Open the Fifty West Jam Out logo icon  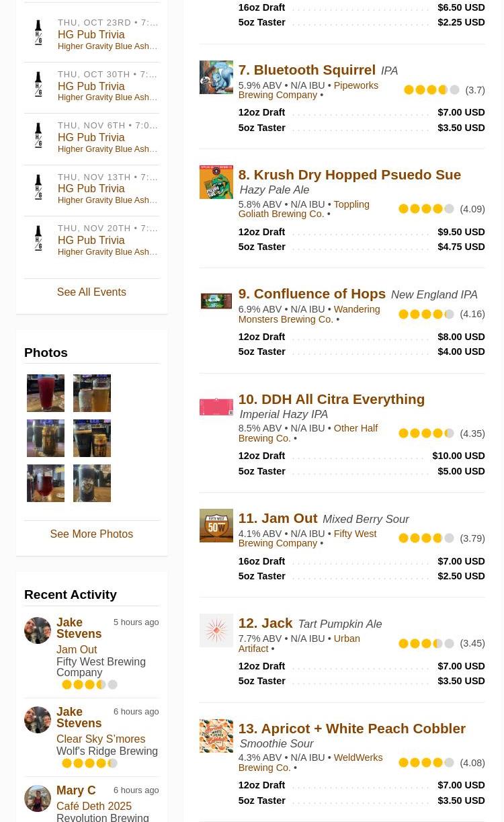[216, 526]
